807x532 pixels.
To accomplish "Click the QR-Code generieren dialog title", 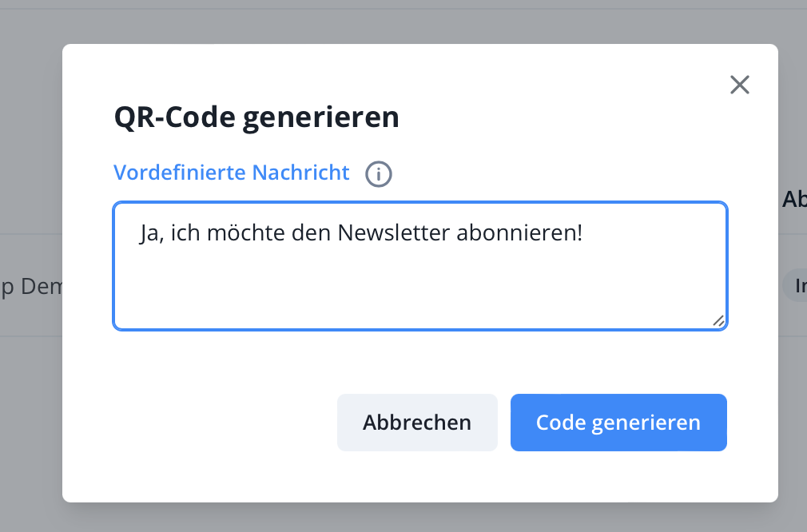I will point(256,118).
